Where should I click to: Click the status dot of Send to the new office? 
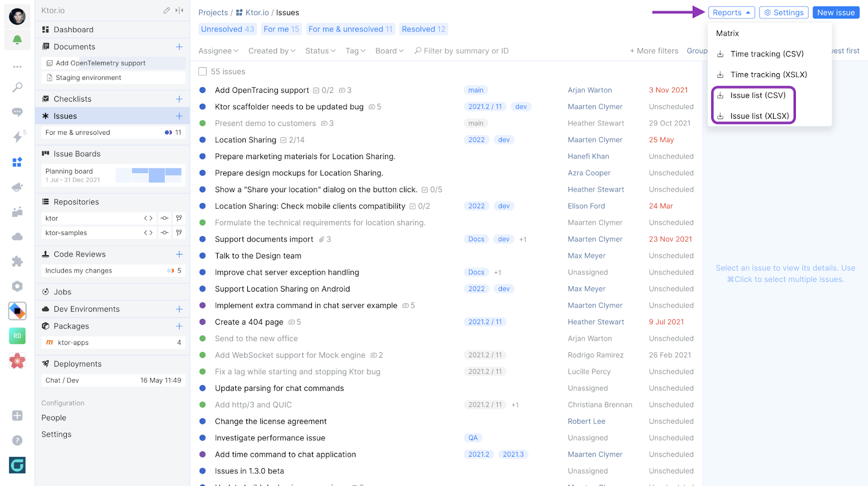202,339
